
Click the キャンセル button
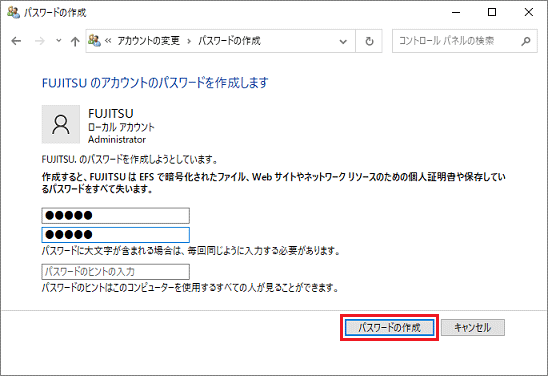pyautogui.click(x=473, y=327)
